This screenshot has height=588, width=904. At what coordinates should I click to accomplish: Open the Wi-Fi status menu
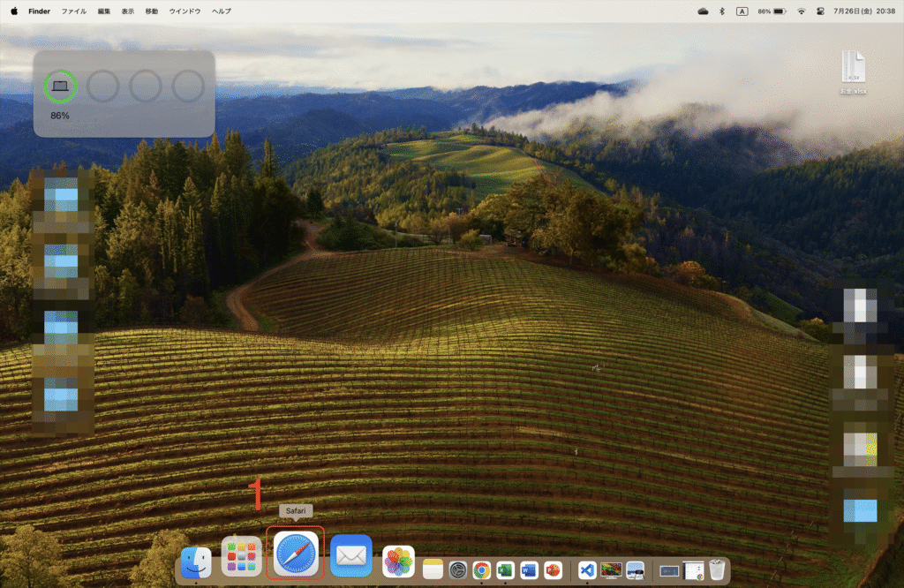(801, 11)
